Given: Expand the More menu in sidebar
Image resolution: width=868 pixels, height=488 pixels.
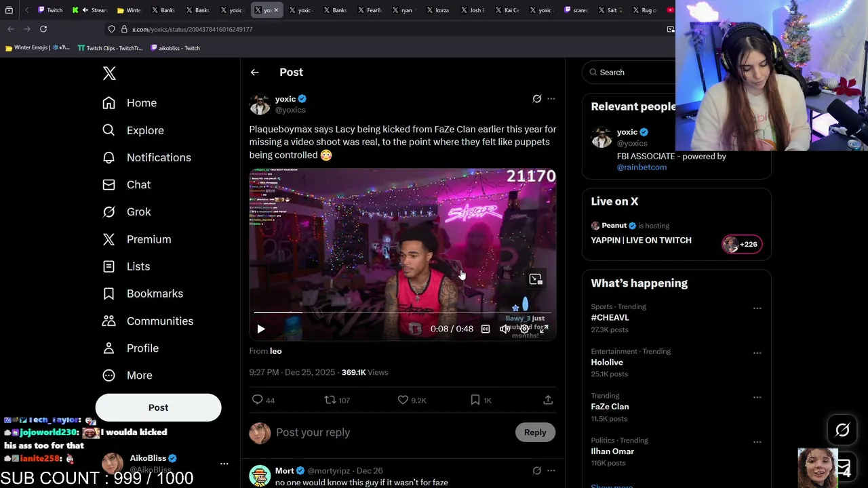Looking at the screenshot, I should 127,375.
